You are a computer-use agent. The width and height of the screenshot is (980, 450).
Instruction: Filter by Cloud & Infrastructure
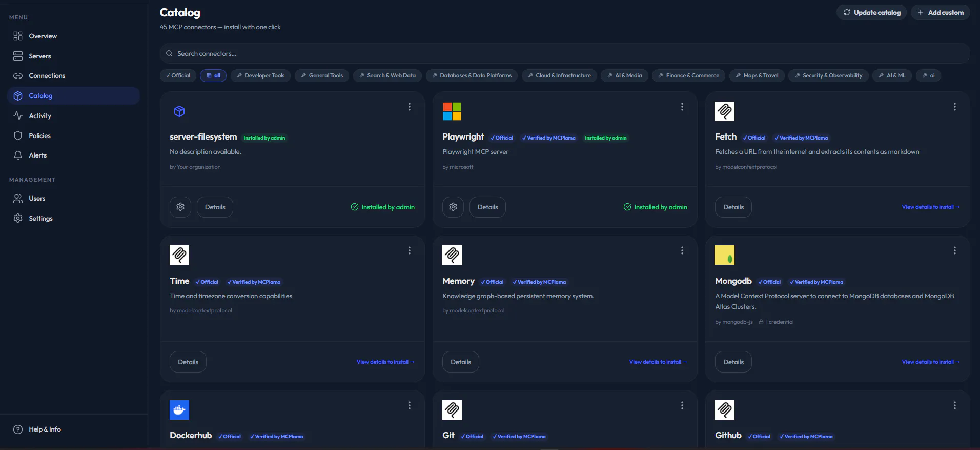click(560, 75)
